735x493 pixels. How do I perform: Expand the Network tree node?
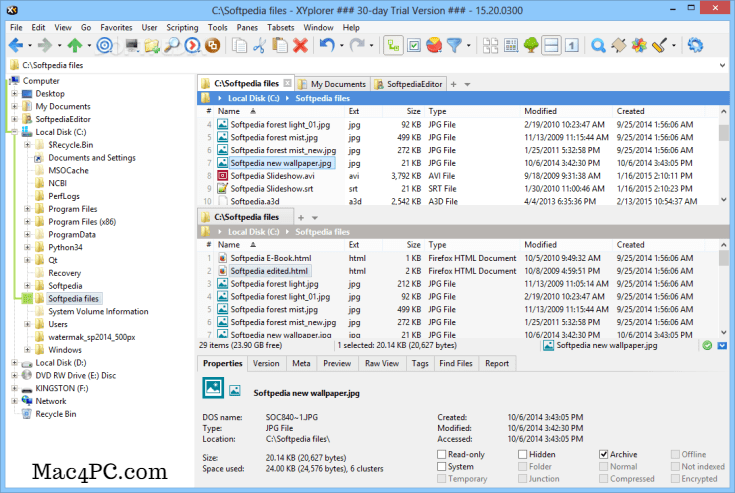pos(15,401)
